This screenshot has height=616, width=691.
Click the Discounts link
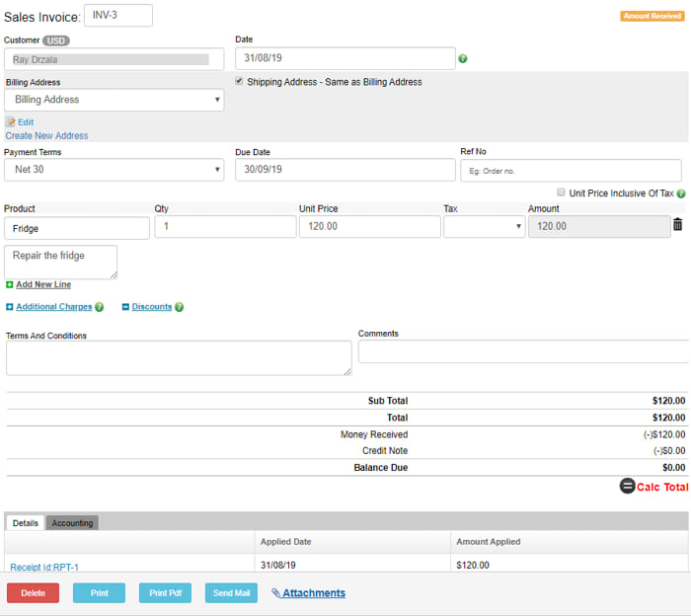point(152,307)
